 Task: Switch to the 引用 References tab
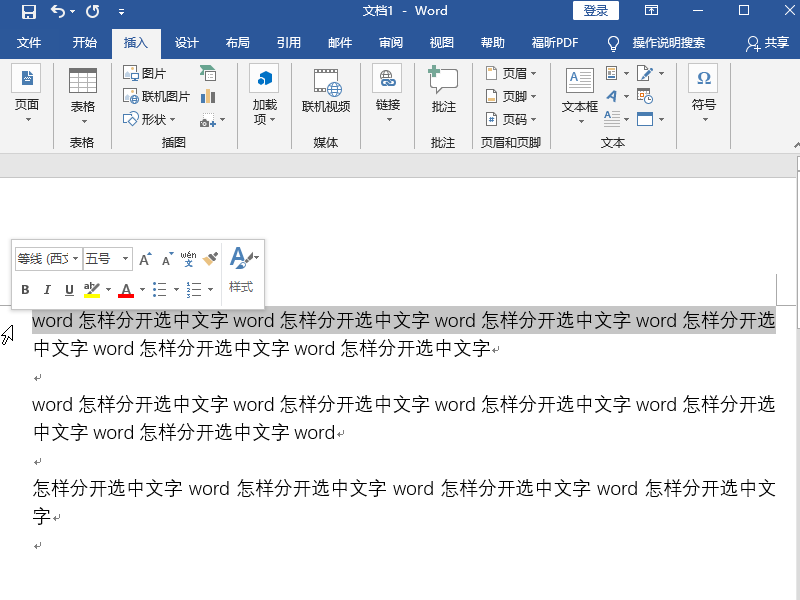[288, 43]
